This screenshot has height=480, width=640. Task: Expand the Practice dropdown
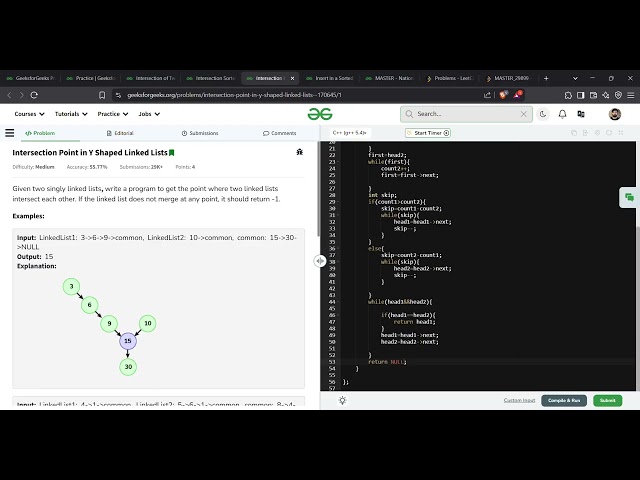pyautogui.click(x=113, y=114)
